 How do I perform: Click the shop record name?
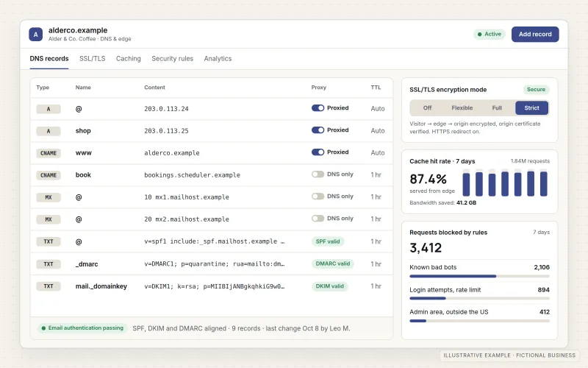(x=83, y=131)
